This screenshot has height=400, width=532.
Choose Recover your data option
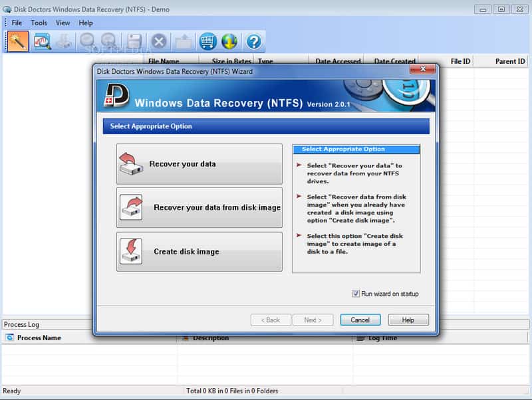click(199, 163)
